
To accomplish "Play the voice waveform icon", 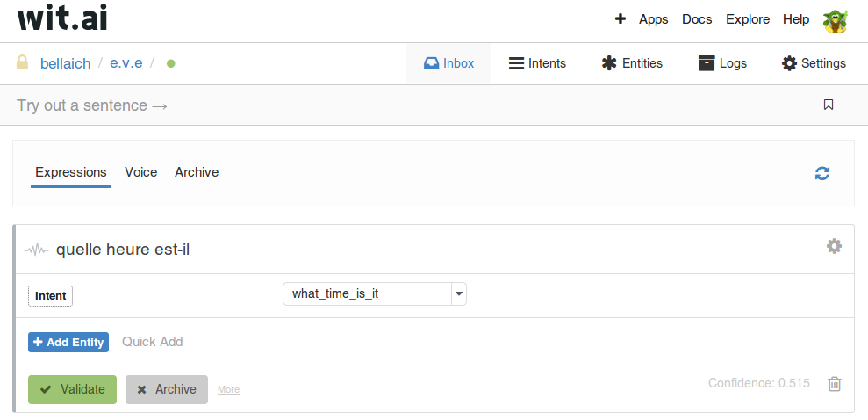I will pos(37,250).
